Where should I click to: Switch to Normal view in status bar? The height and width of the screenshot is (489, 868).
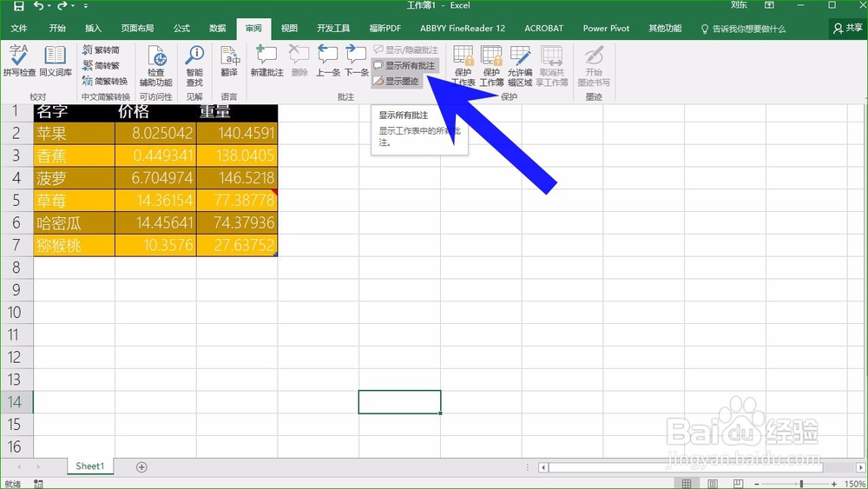point(687,484)
